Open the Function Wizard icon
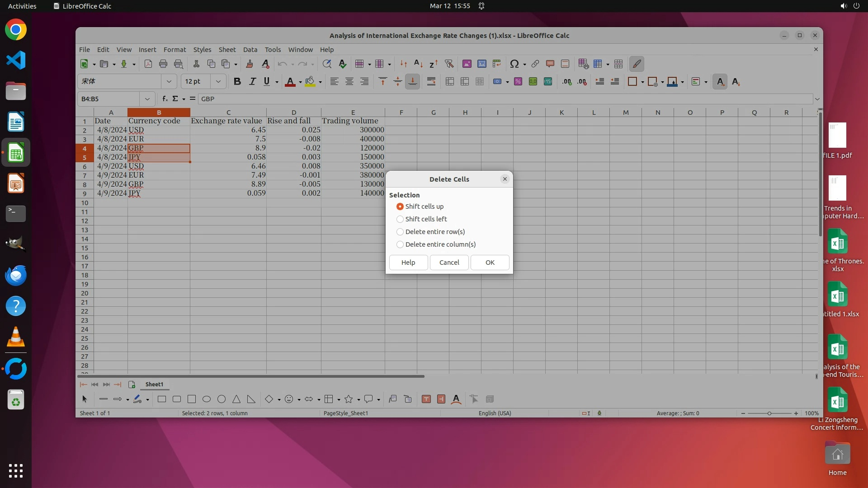Screen dimensions: 868x488 click(x=165, y=99)
